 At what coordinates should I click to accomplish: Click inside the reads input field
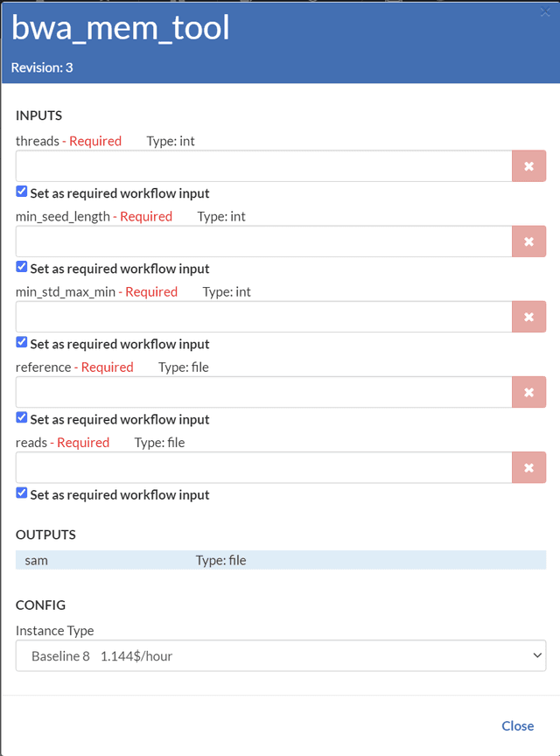(263, 467)
